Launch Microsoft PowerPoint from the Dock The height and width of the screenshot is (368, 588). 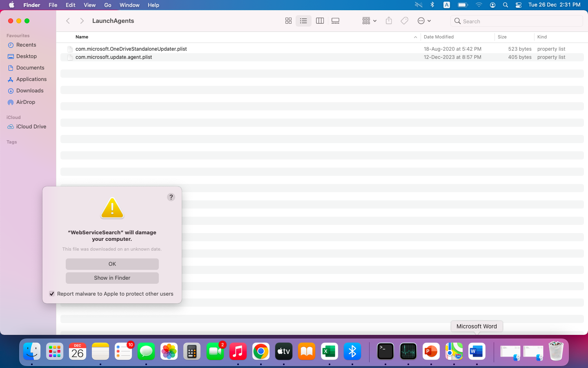(x=431, y=351)
